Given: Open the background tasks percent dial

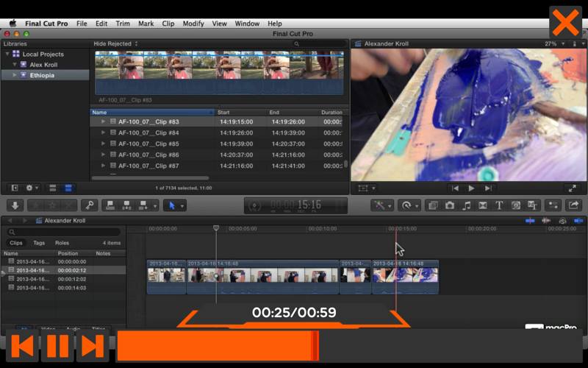Looking at the screenshot, I should click(x=254, y=206).
